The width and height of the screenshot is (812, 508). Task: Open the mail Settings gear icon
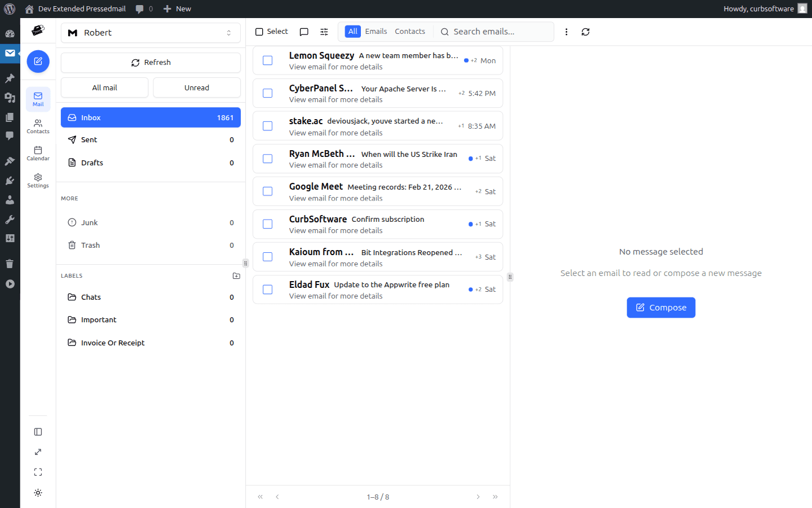(38, 179)
